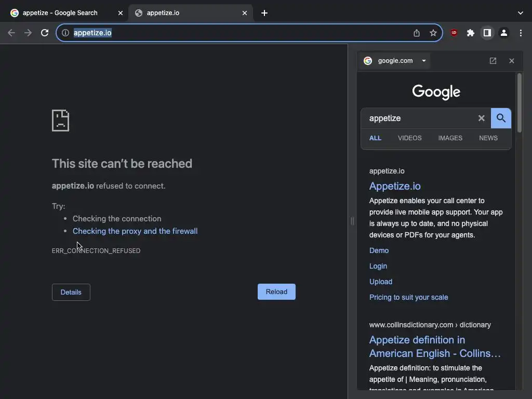
Task: Open uBlock Origin extension icon
Action: pos(454,33)
